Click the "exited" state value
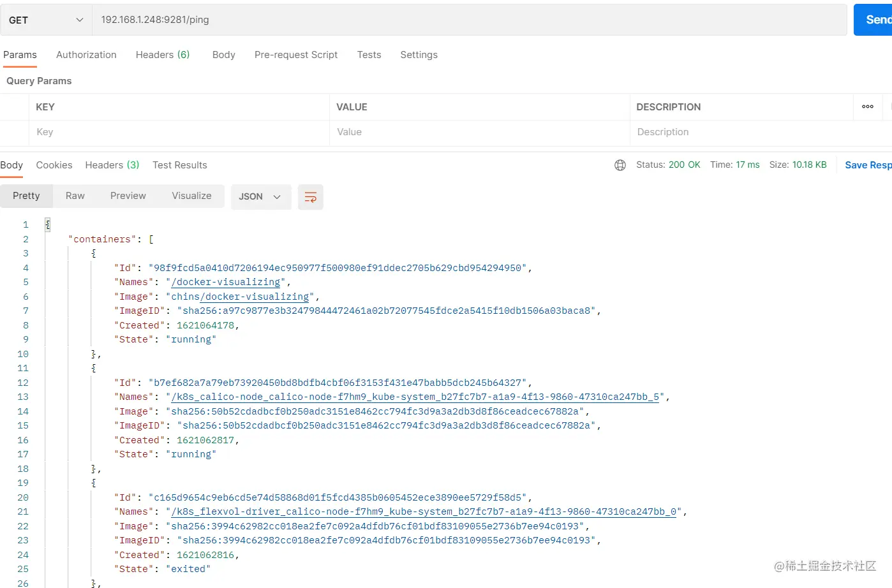 [188, 569]
